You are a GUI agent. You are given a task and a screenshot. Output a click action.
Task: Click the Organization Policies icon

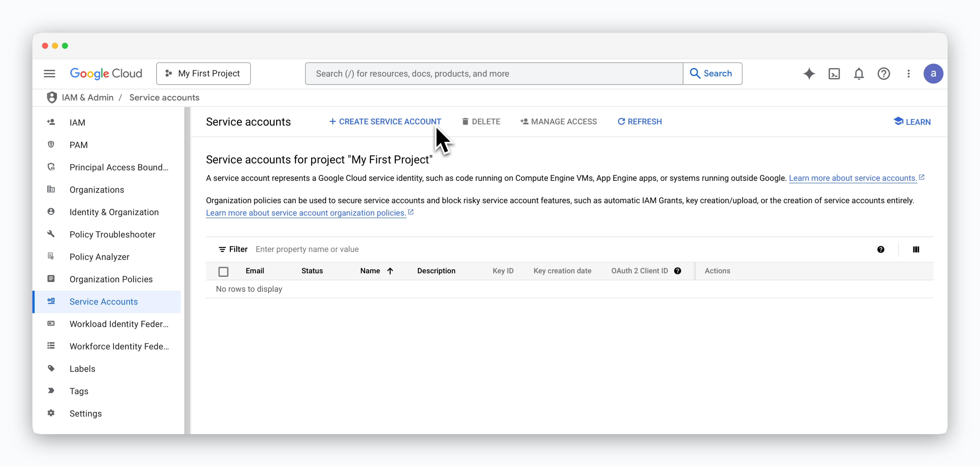pos(51,278)
